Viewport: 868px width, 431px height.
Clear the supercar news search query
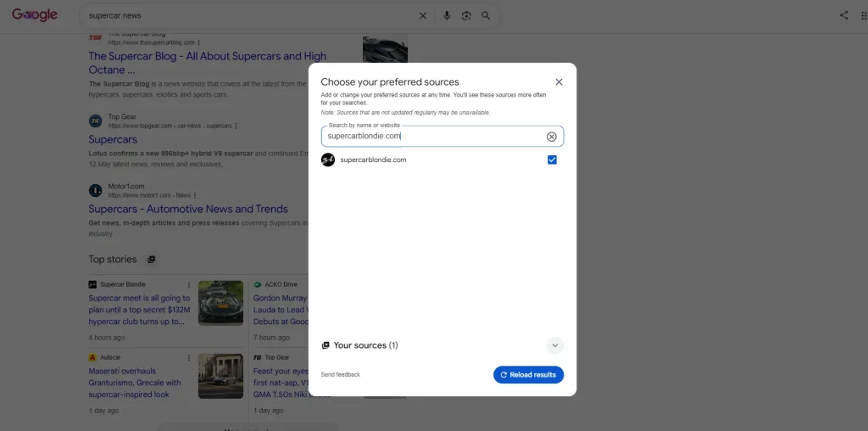coord(423,15)
